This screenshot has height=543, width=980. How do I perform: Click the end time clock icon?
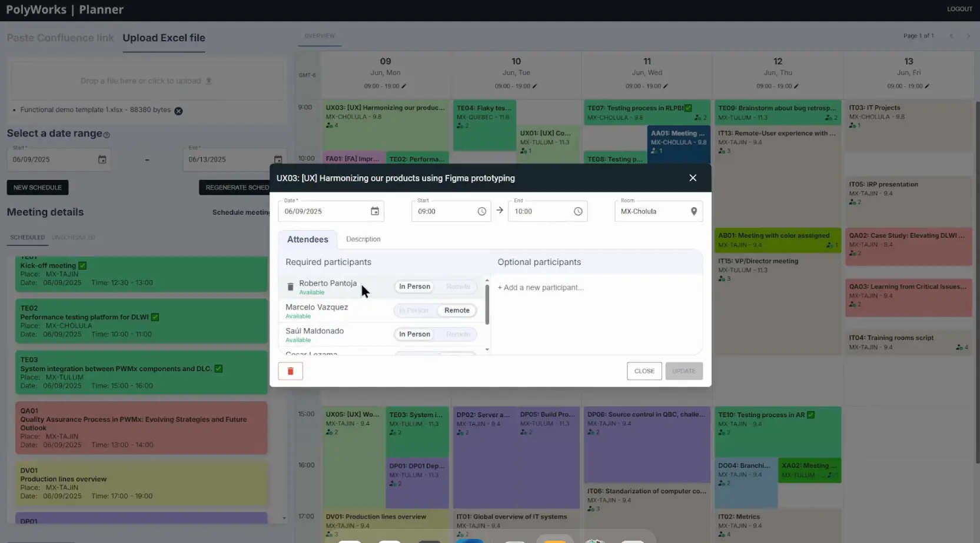click(577, 211)
